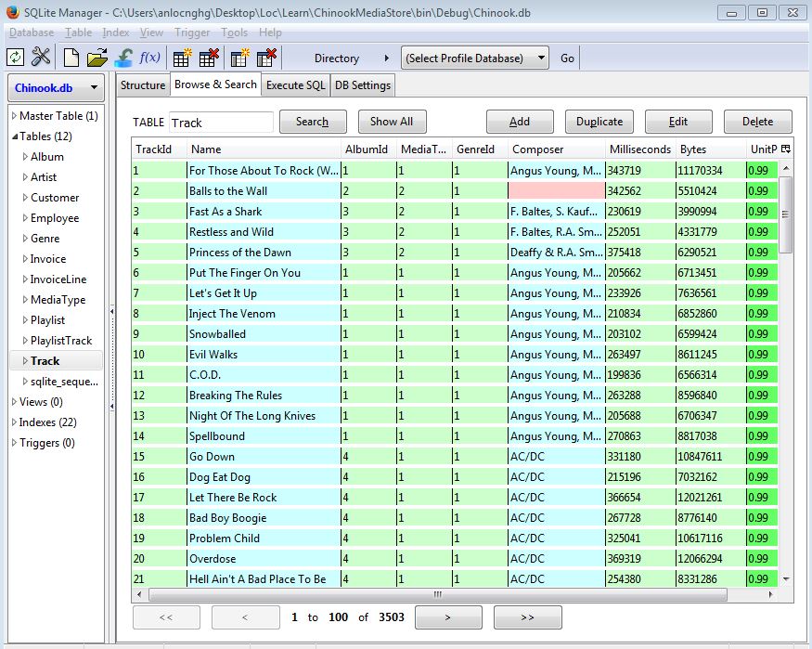Expand the Indexes (22) node
Image resolution: width=812 pixels, height=649 pixels.
[x=15, y=422]
